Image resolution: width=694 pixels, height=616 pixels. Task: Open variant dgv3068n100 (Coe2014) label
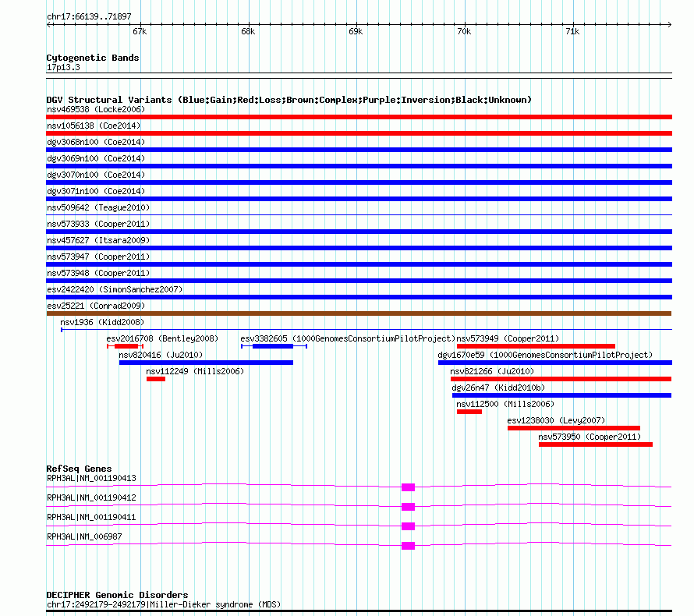tap(96, 142)
